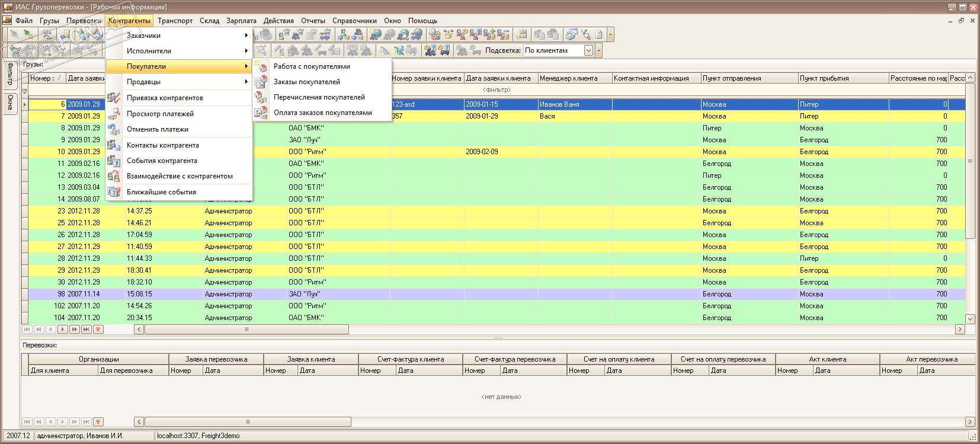Click the grid filter row funnel indicator

click(x=24, y=91)
